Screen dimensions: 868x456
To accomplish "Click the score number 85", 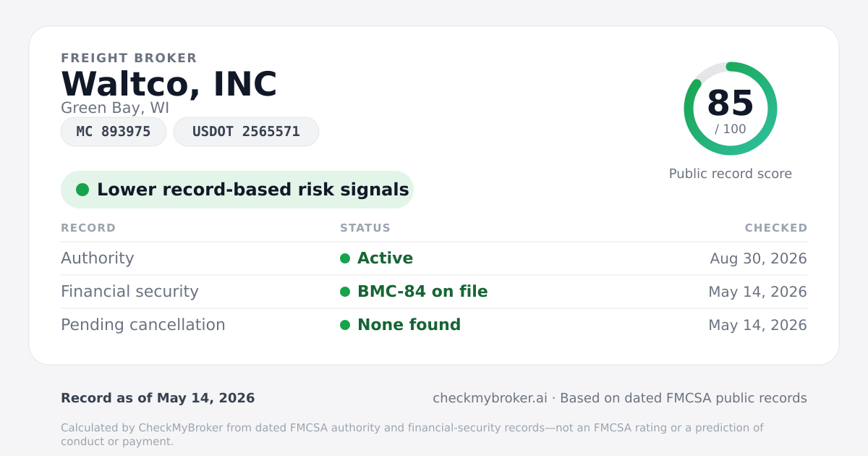I will (731, 104).
